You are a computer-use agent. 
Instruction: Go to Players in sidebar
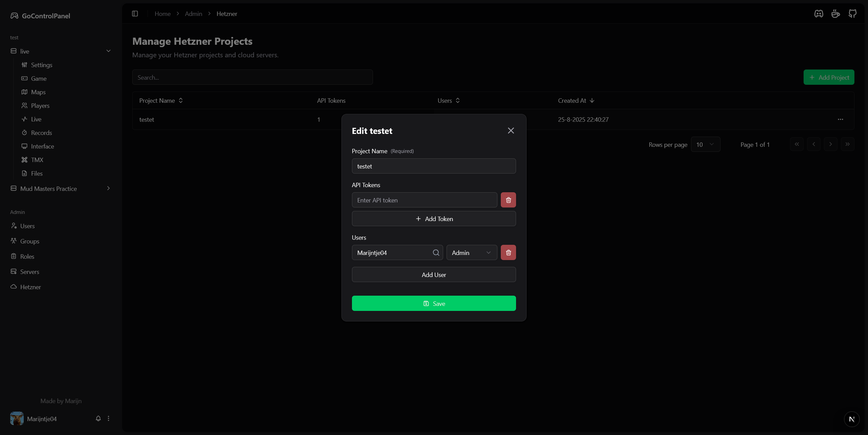tap(40, 106)
